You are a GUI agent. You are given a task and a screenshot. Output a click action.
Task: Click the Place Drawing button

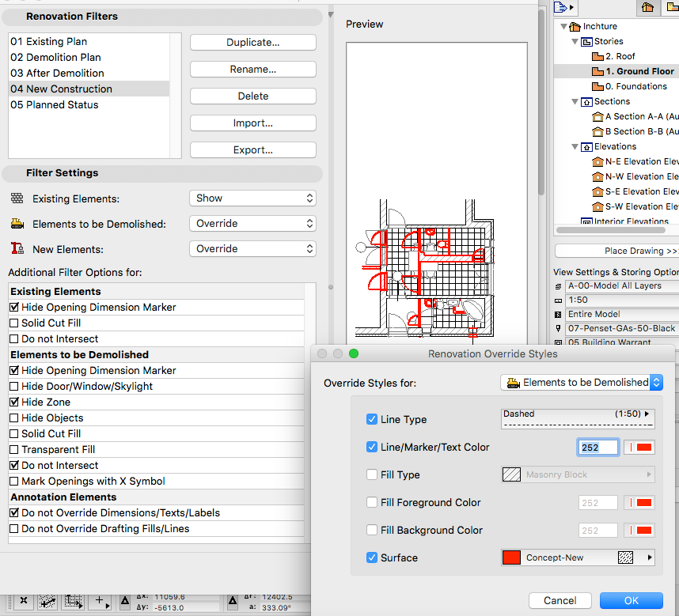click(616, 251)
